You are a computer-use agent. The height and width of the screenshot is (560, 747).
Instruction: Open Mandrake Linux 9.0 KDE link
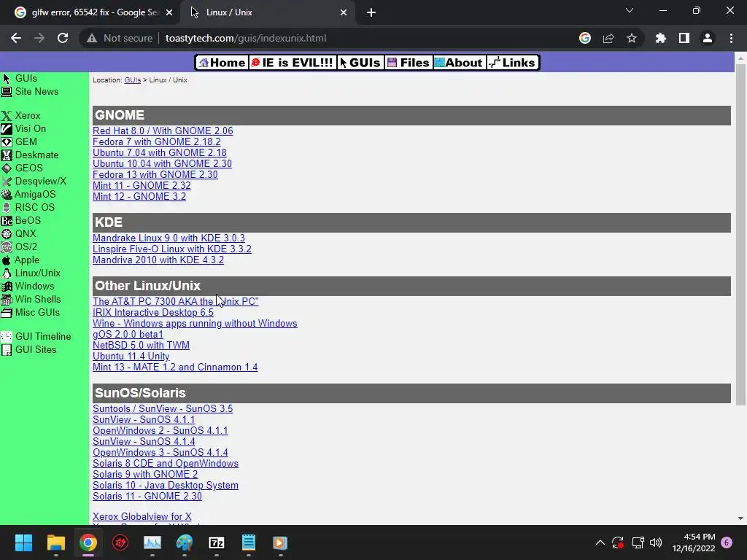click(169, 238)
